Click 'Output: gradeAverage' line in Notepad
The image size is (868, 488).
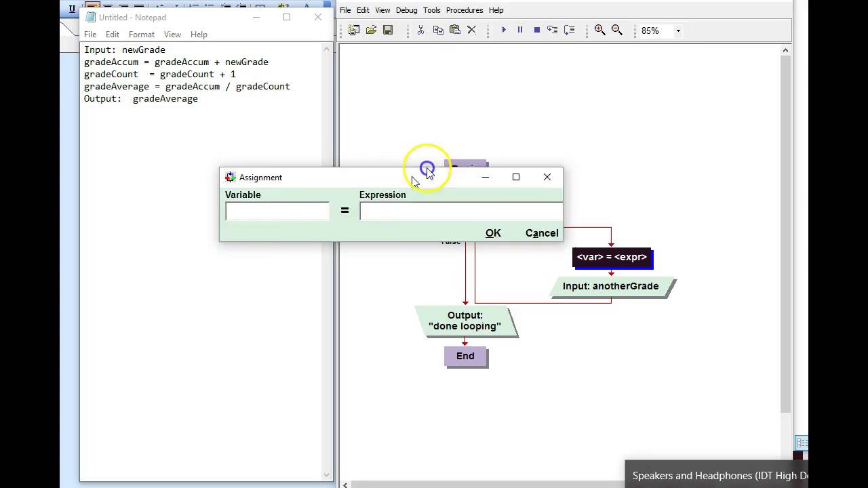click(x=141, y=98)
